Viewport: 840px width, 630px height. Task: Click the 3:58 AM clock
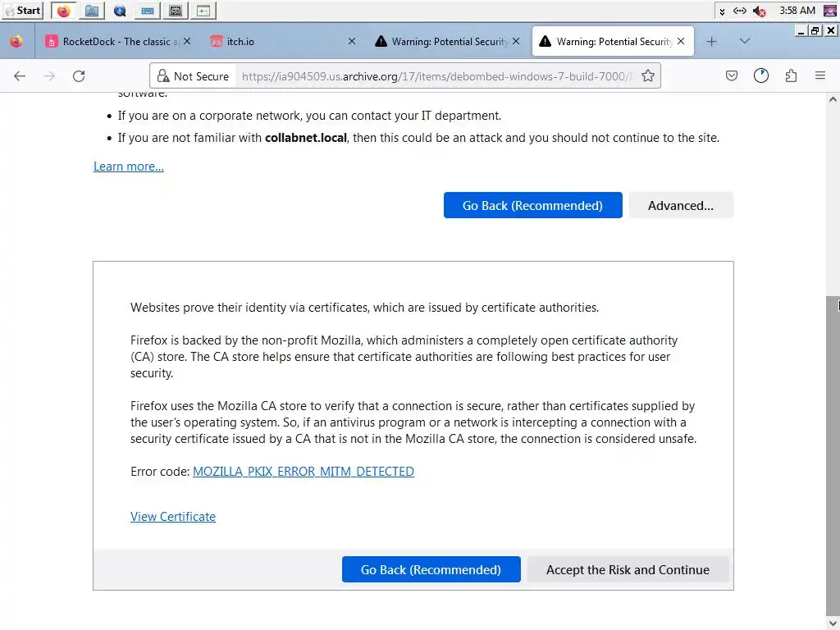pos(797,10)
